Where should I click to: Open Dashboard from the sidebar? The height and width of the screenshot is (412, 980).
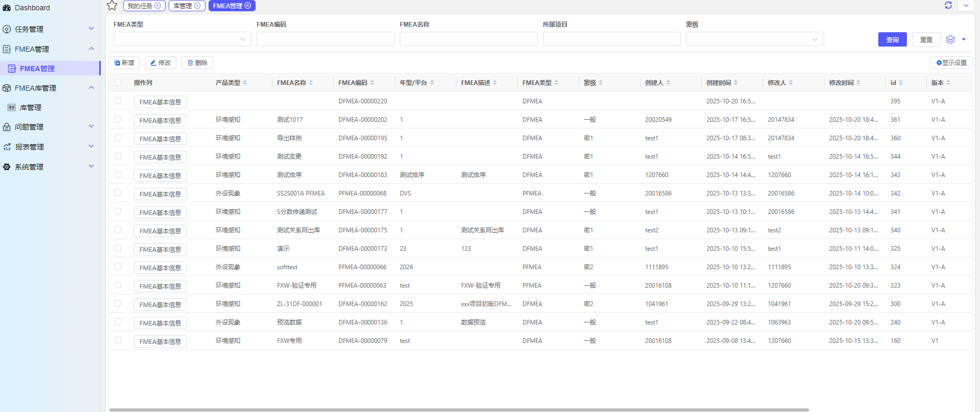(x=32, y=8)
